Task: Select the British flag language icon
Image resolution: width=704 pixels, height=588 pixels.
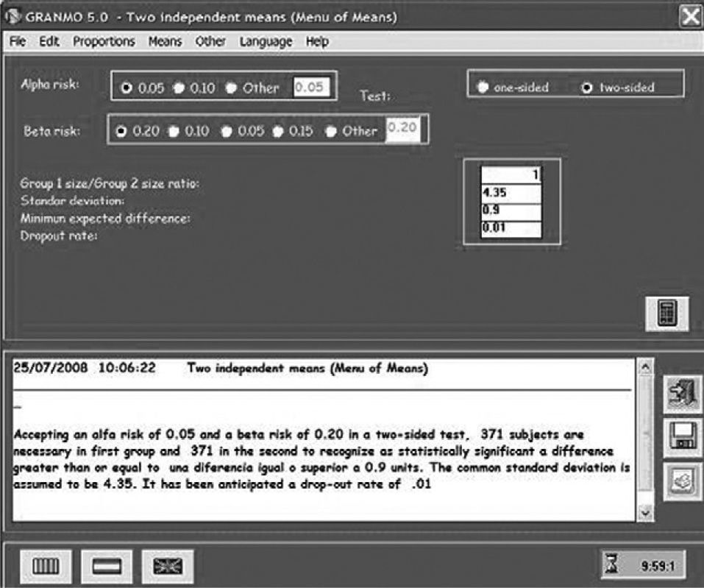Action: point(168,566)
